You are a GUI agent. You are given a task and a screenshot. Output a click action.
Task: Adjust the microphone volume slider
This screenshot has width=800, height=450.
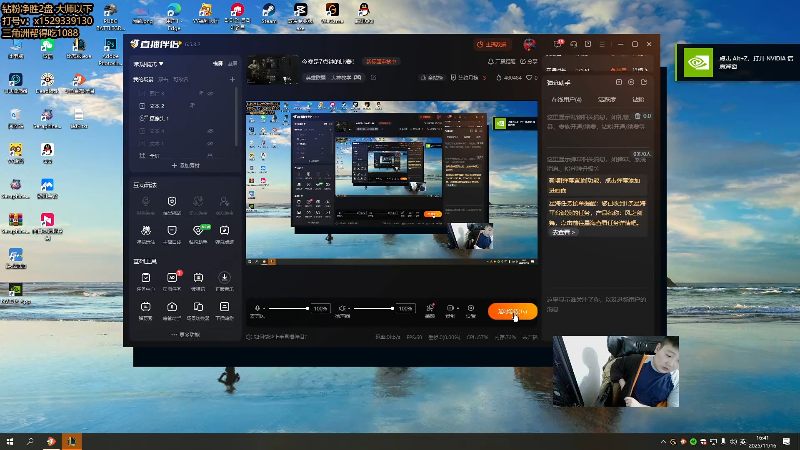(288, 308)
